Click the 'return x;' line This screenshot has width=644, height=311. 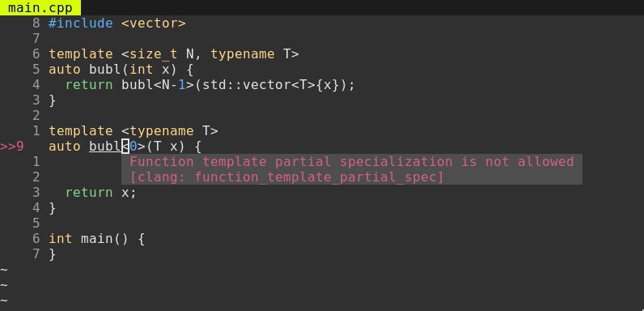(x=100, y=193)
